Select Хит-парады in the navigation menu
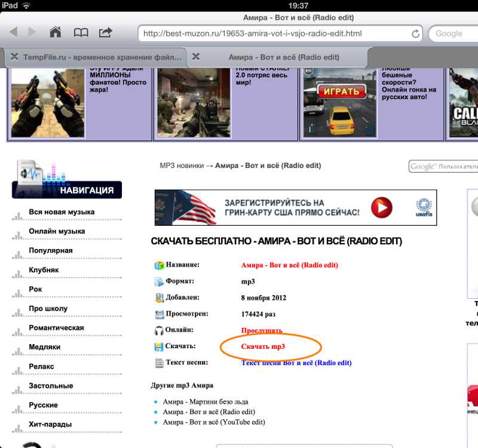Screen dimensions: 478x448 click(x=50, y=424)
